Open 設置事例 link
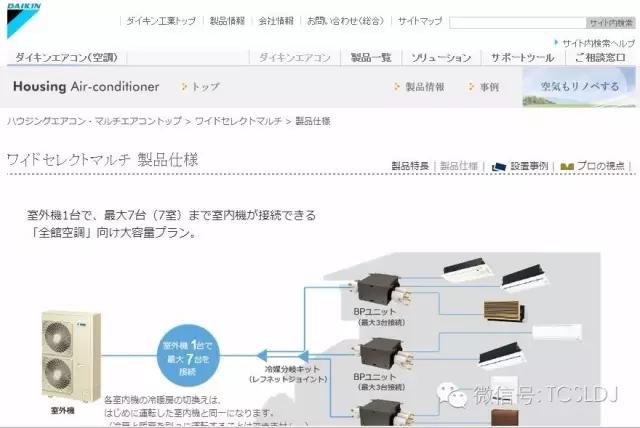The width and height of the screenshot is (640, 428). [529, 166]
